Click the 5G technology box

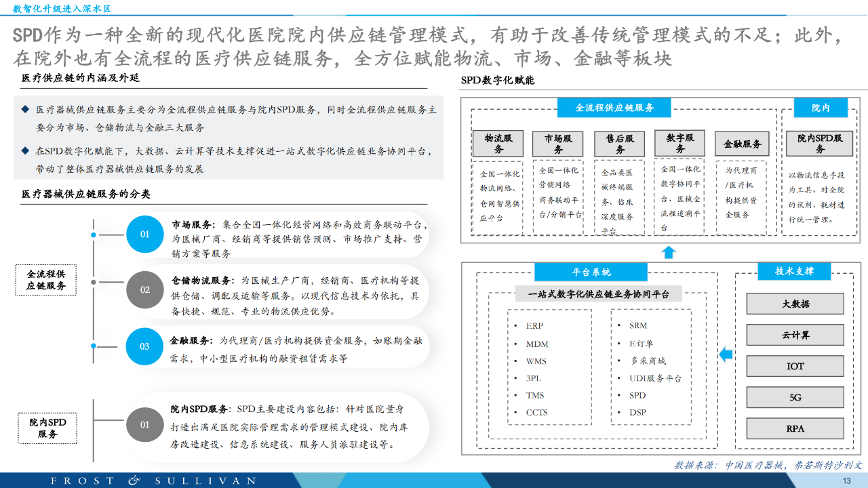pos(795,398)
